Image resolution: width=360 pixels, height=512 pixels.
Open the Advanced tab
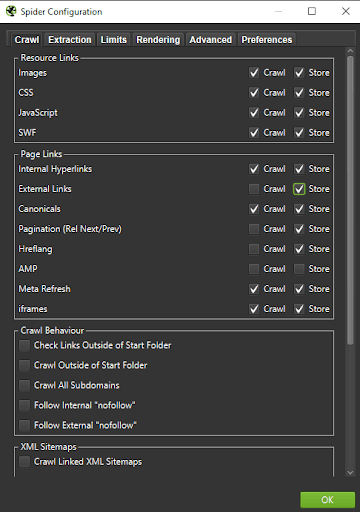211,40
